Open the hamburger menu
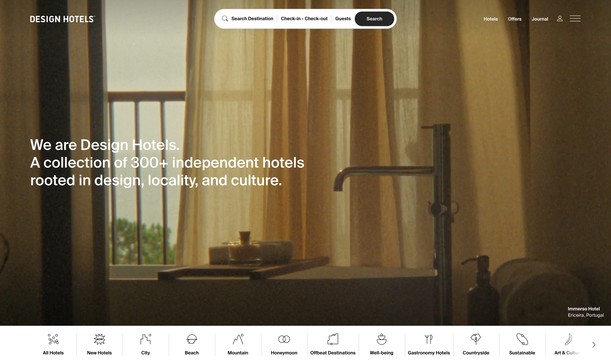This screenshot has height=364, width=611. pyautogui.click(x=575, y=19)
